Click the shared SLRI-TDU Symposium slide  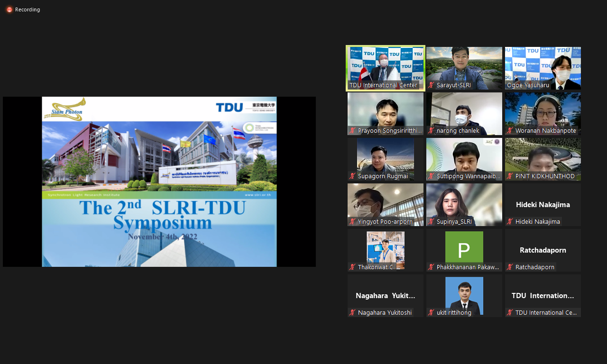159,182
